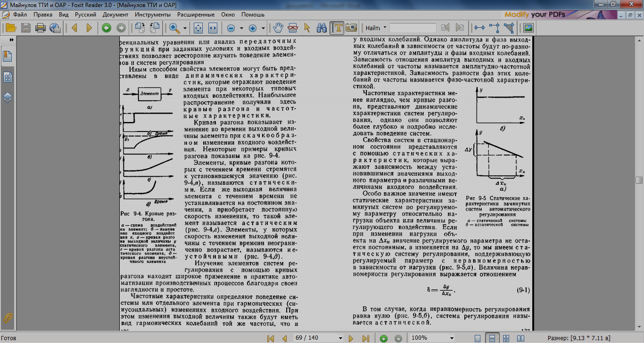The height and width of the screenshot is (343, 644).
Task: Select the perimeter measure tool icon
Action: tap(495, 28)
